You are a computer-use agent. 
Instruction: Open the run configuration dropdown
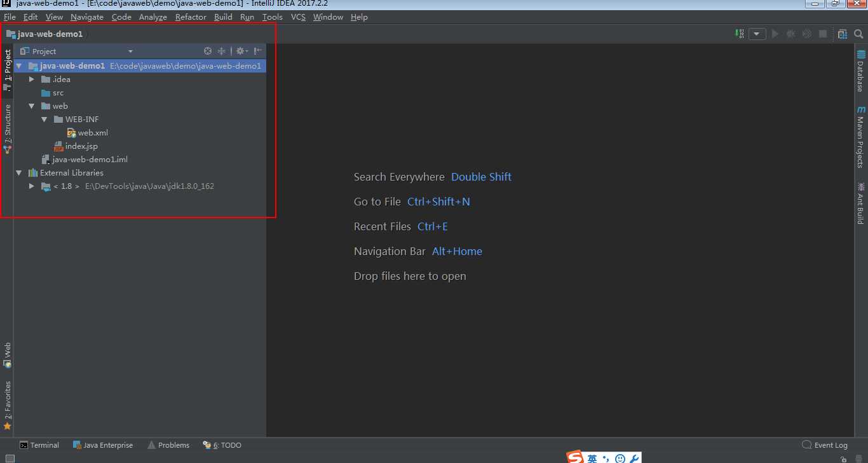(x=757, y=34)
